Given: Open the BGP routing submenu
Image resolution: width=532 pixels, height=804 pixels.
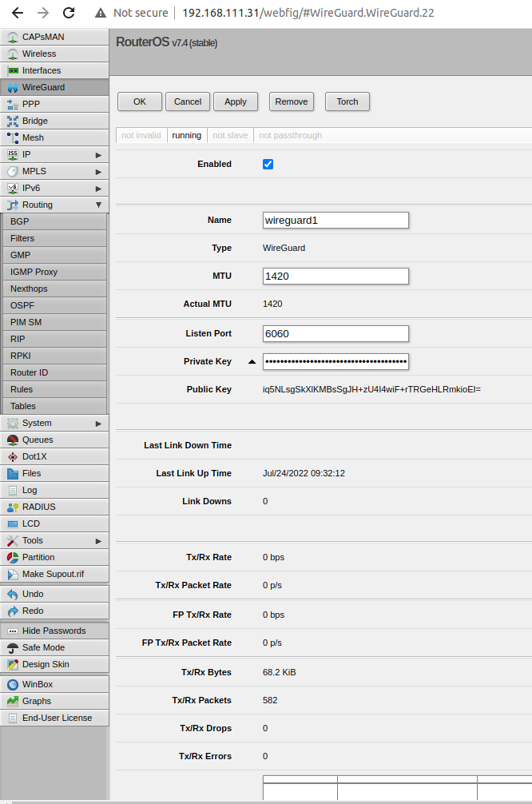Looking at the screenshot, I should pos(55,221).
